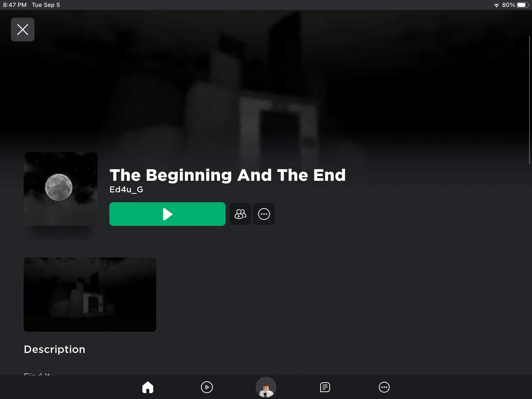Select the game title The Beginning And The End
This screenshot has width=532, height=399.
(x=228, y=175)
